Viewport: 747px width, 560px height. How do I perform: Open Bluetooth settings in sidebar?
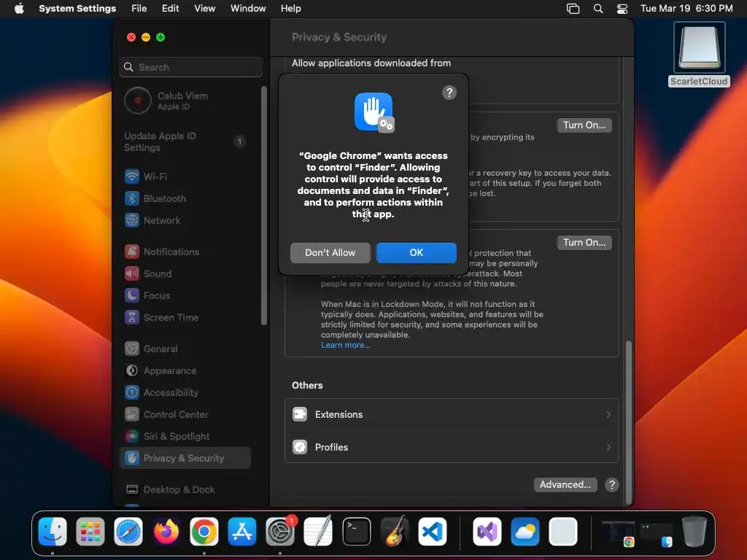(x=185, y=198)
